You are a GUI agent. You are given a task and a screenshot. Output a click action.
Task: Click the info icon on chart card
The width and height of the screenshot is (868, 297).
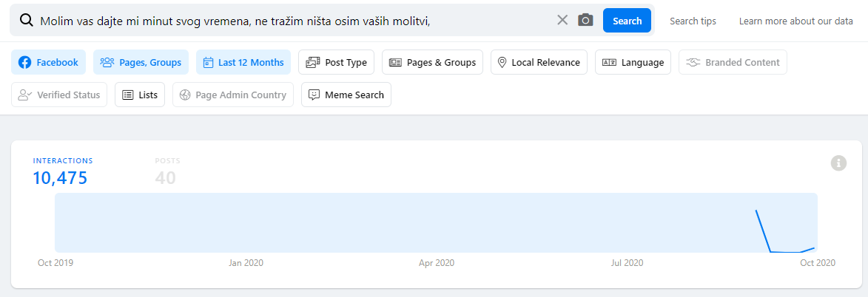click(x=838, y=163)
